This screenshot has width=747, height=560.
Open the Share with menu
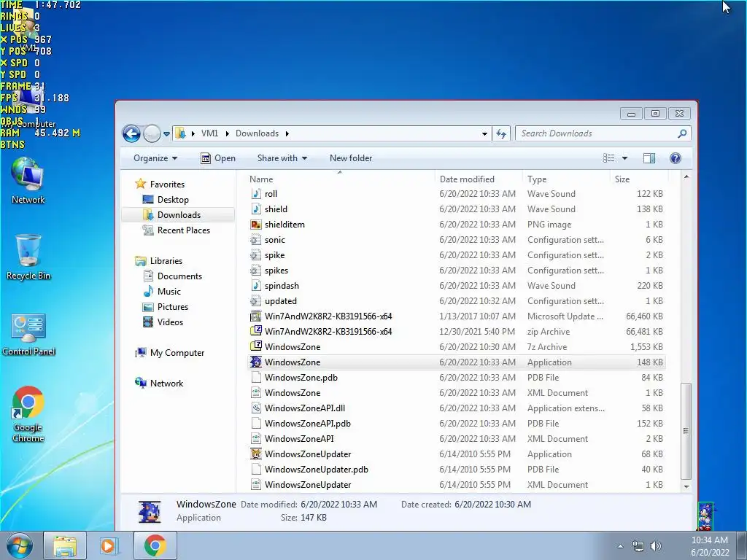point(282,158)
